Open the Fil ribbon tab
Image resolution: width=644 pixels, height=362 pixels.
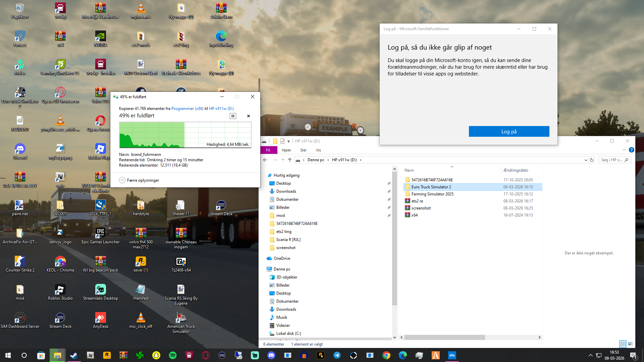[268, 150]
